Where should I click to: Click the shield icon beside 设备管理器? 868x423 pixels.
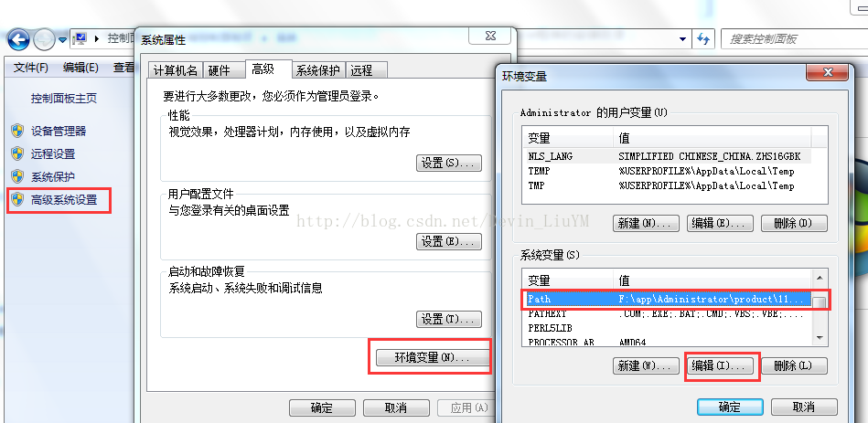pos(17,131)
